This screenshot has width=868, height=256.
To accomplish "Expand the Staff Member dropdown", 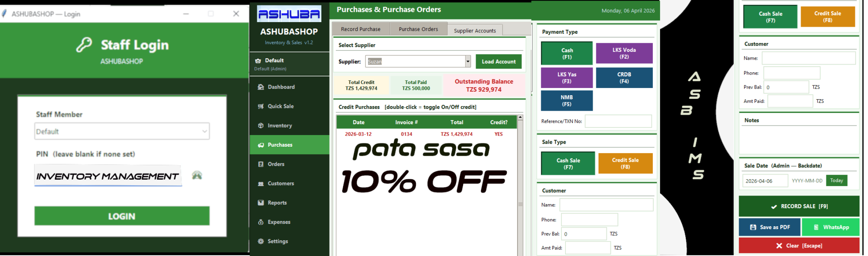I will point(204,131).
